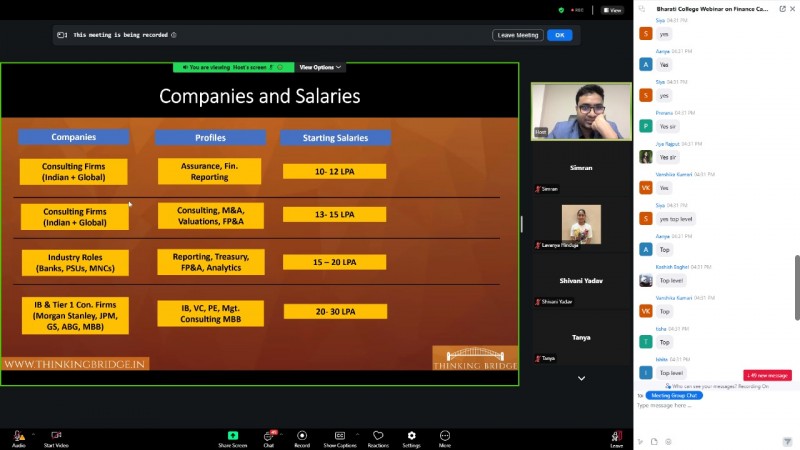The height and width of the screenshot is (450, 800).
Task: Click the Record icon in the toolbar
Action: [302, 435]
